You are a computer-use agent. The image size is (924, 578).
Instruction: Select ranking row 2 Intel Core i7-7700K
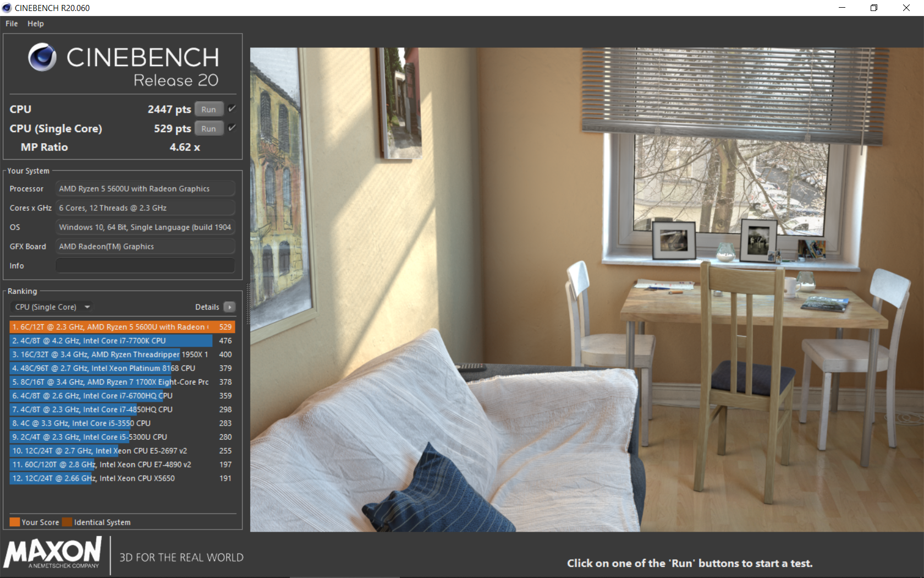click(122, 341)
